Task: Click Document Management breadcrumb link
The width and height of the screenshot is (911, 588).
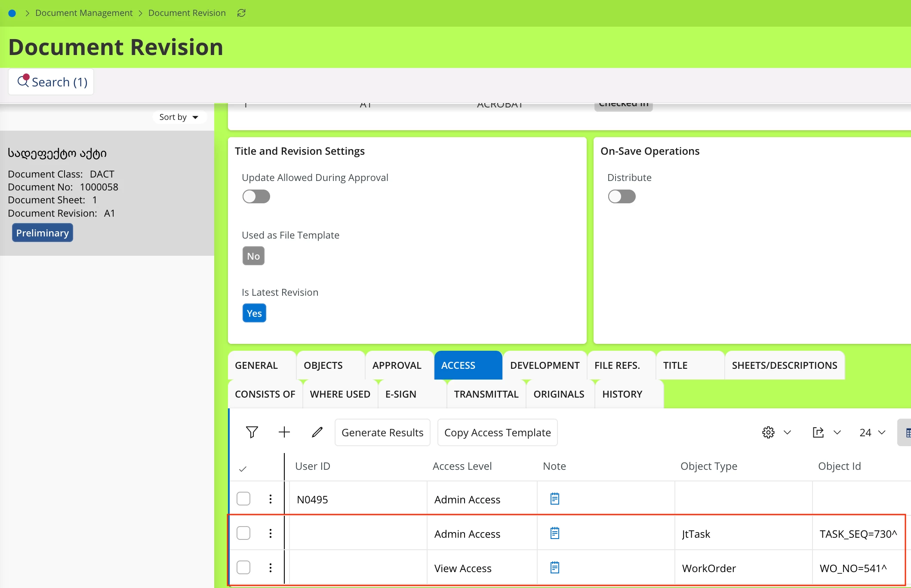Action: coord(84,13)
